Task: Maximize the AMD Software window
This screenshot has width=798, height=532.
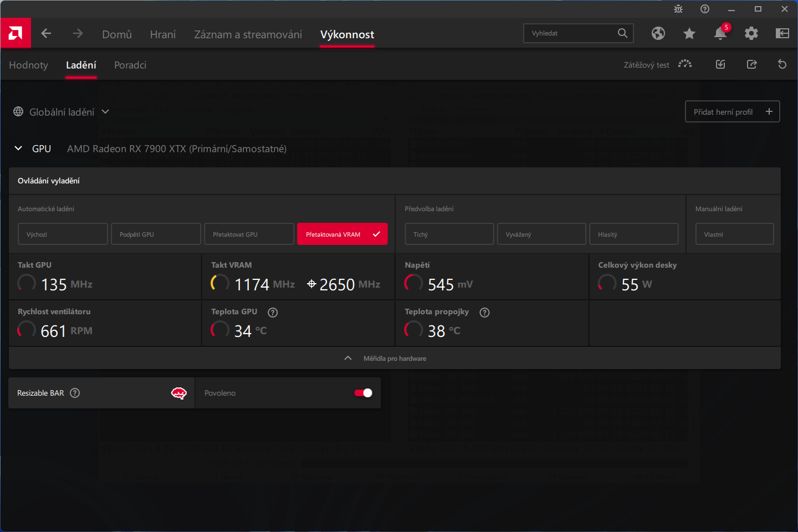Action: [x=758, y=9]
